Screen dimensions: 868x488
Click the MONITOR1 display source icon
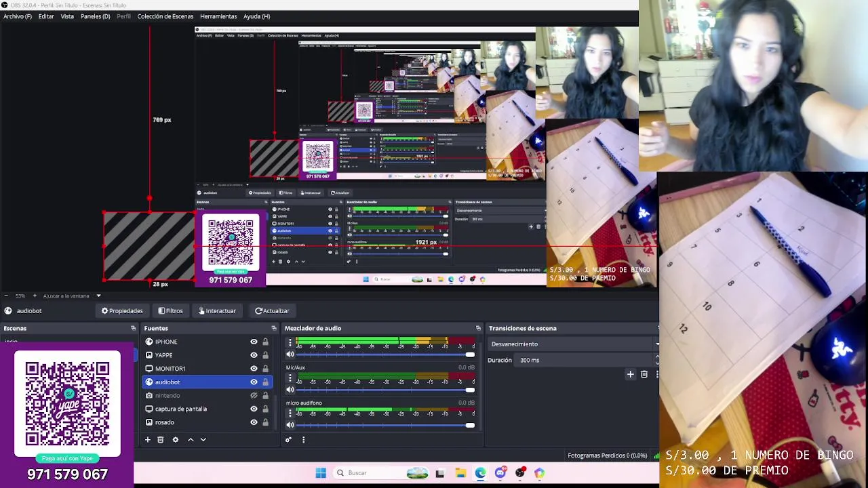click(x=149, y=369)
